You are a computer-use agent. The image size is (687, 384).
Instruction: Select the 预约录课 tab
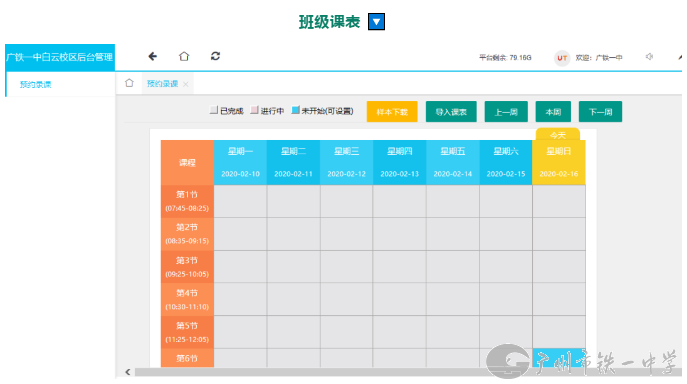tap(162, 84)
